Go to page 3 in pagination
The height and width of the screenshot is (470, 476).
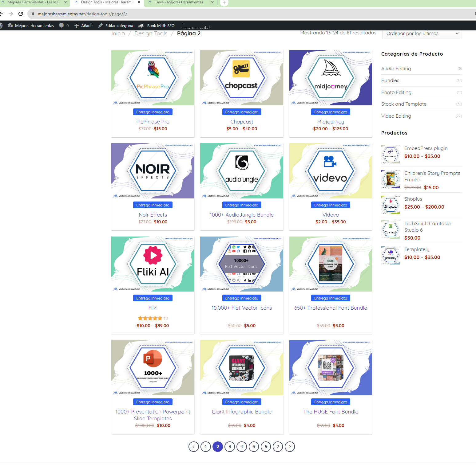tap(230, 447)
